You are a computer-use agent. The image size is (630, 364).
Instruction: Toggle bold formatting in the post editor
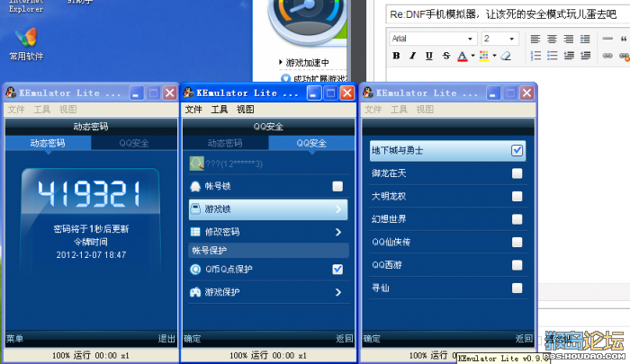396,56
